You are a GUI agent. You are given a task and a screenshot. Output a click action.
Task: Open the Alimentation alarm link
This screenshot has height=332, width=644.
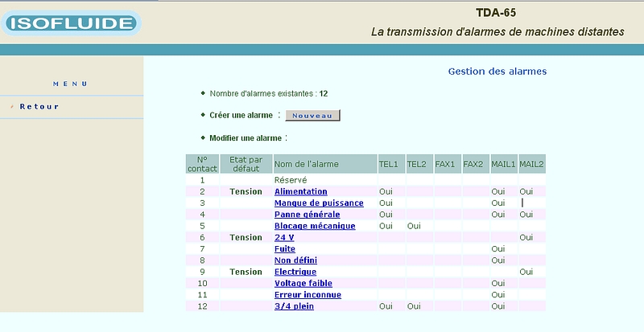pyautogui.click(x=300, y=191)
